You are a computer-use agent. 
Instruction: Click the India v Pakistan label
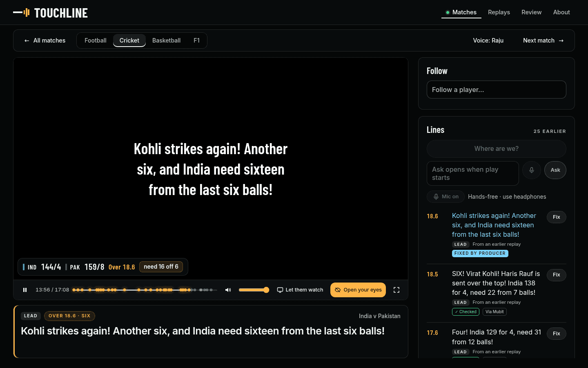(380, 316)
